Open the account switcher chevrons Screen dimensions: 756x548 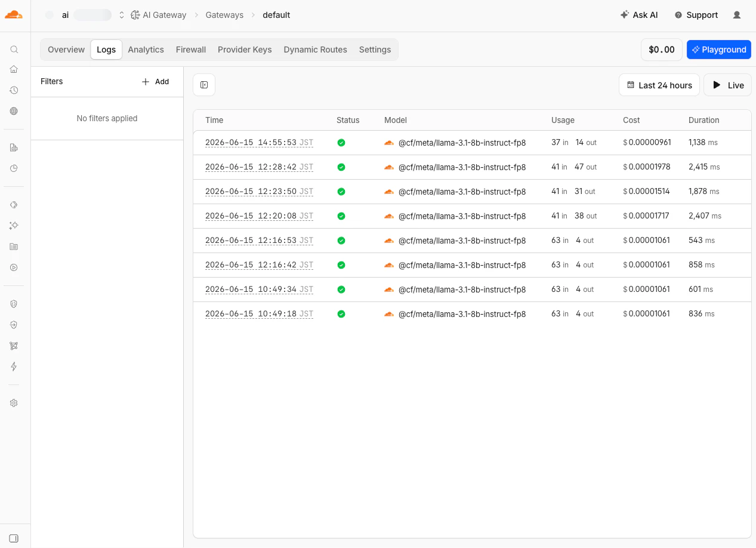click(122, 15)
